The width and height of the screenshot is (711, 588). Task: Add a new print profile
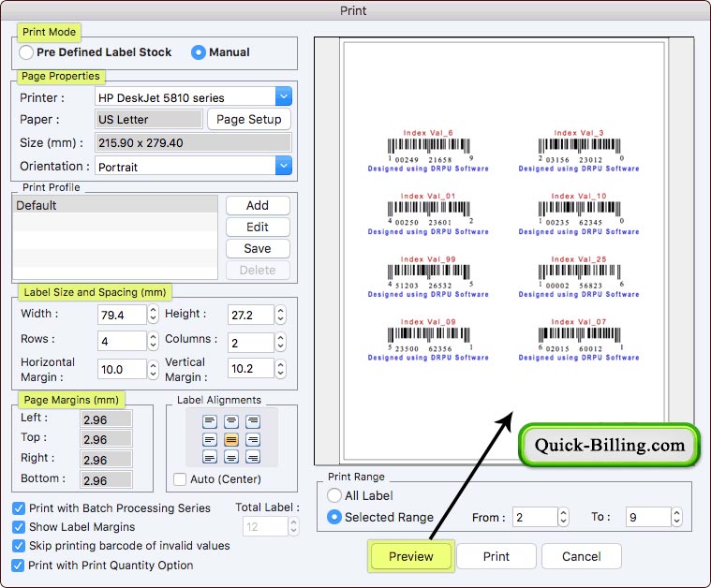[258, 205]
